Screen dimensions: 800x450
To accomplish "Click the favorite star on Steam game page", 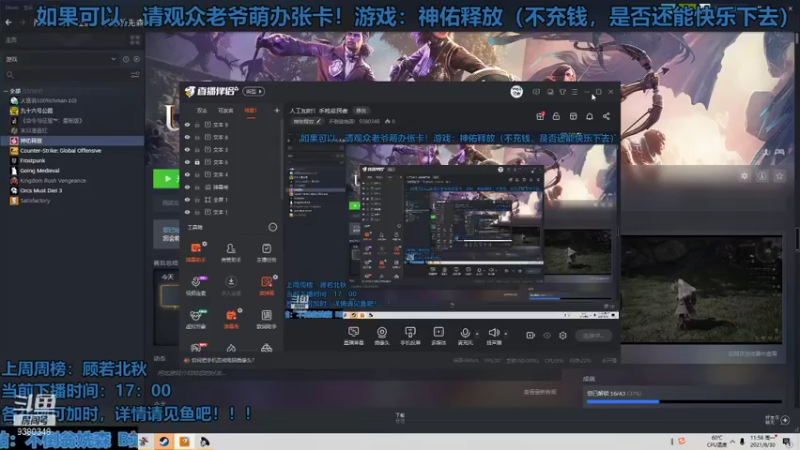I will click(779, 176).
